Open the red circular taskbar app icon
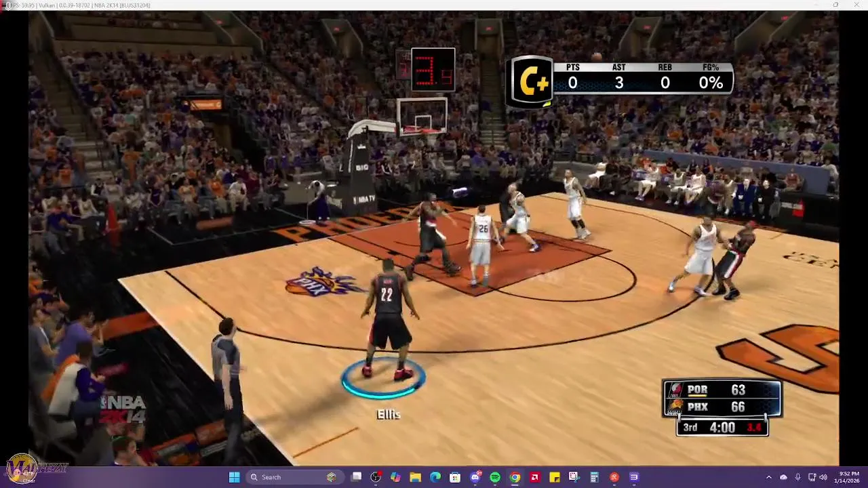868x488 pixels. tap(614, 477)
